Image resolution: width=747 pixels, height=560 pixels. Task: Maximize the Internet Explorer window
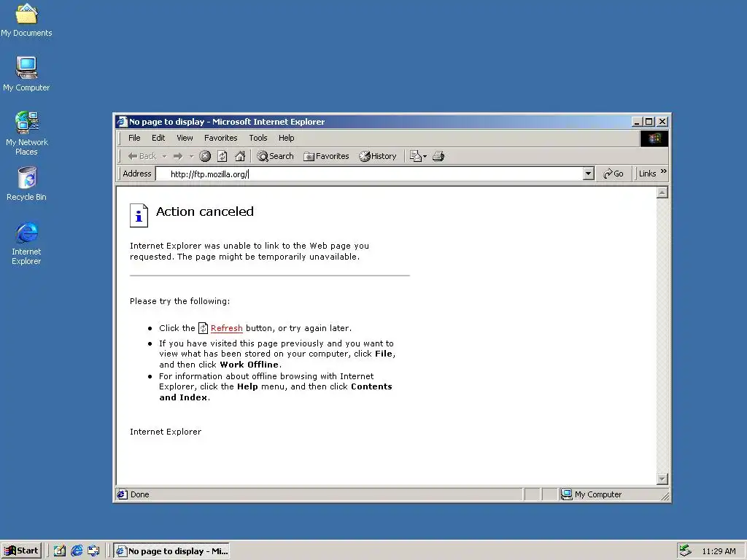[649, 122]
